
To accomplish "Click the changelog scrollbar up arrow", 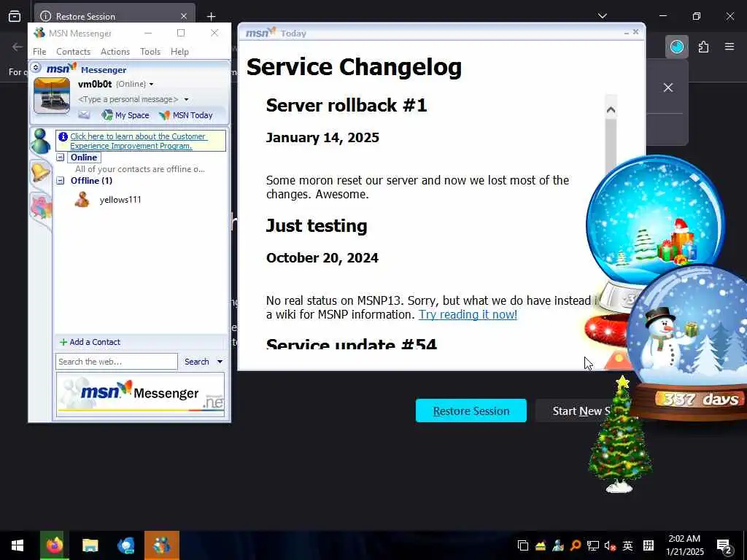I will coord(611,110).
